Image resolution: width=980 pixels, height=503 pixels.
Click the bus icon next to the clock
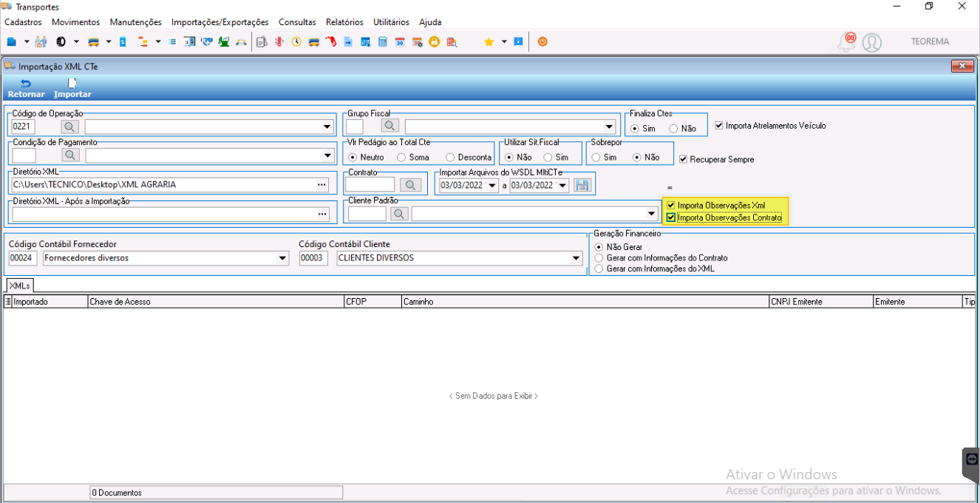tap(313, 41)
